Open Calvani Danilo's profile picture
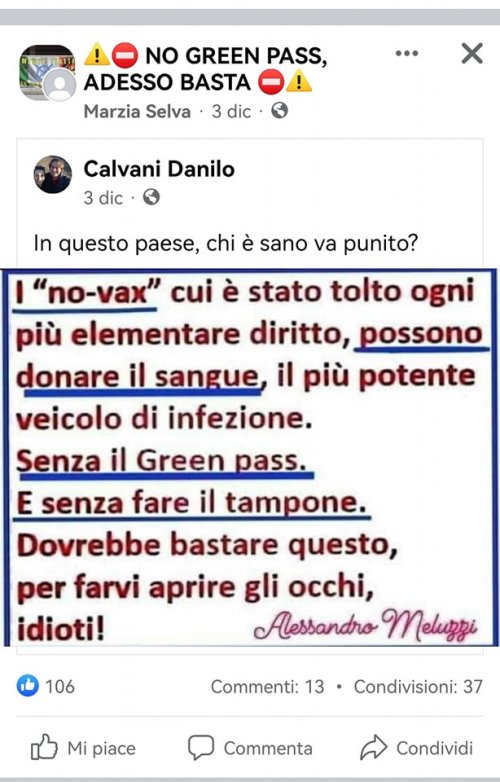500x782 pixels. click(x=53, y=175)
